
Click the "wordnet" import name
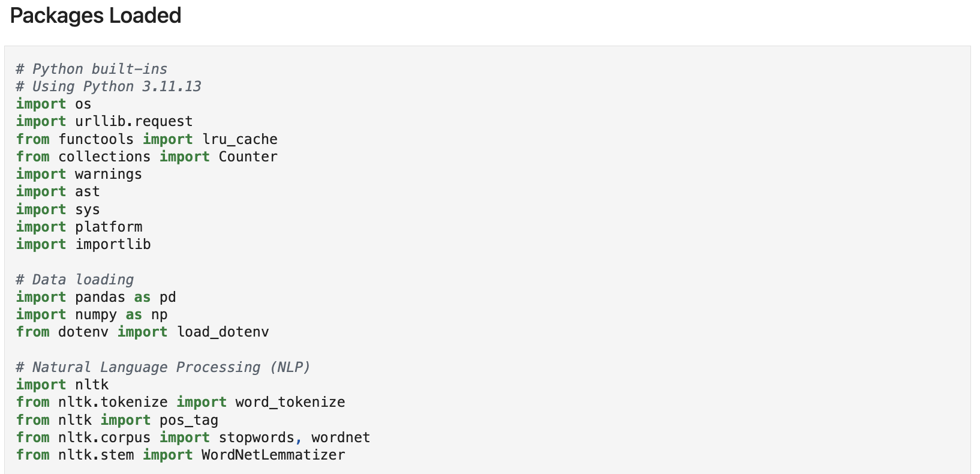pos(341,437)
